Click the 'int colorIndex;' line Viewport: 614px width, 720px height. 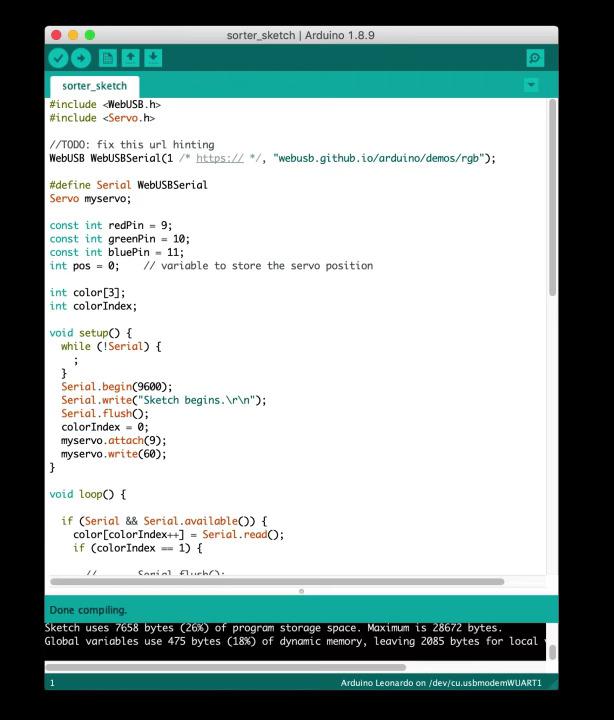pos(93,306)
